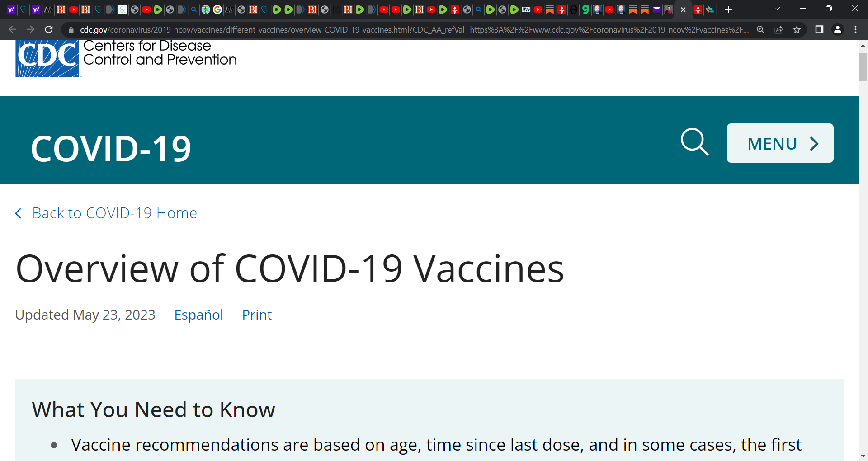Switch to the first Yahoo tab

click(x=11, y=9)
